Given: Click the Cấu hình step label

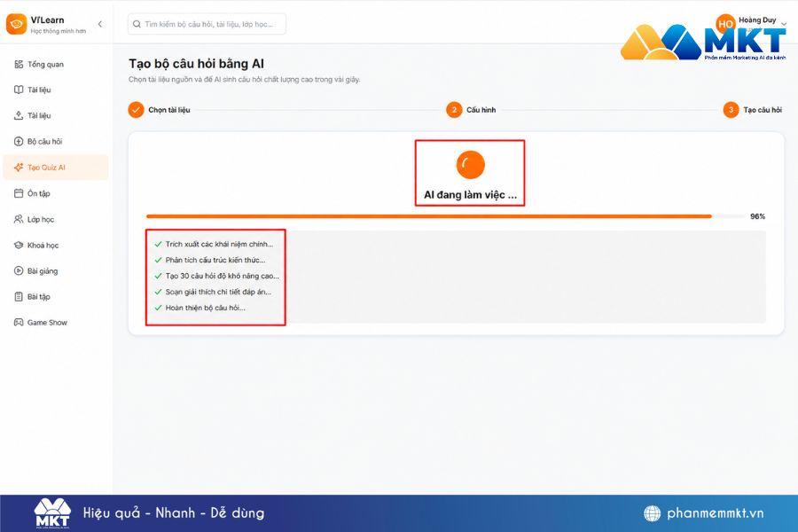Looking at the screenshot, I should click(x=481, y=110).
